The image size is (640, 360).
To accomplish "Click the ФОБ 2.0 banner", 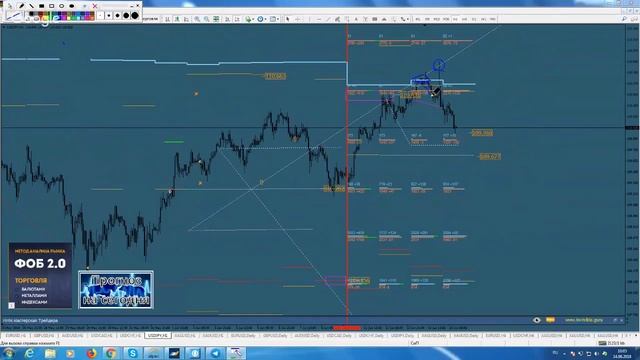I will (40, 276).
